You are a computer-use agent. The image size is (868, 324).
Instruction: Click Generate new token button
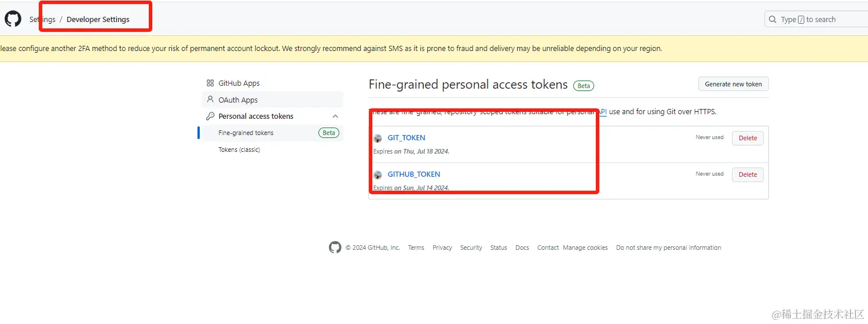click(733, 84)
